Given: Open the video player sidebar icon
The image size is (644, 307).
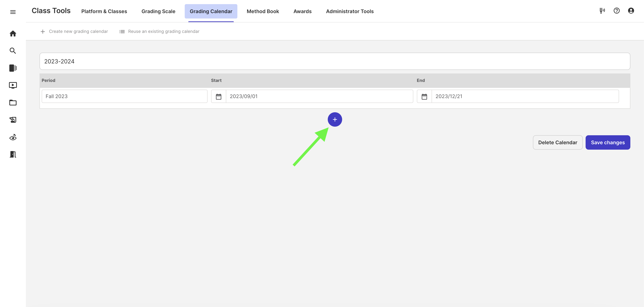Looking at the screenshot, I should coord(13,85).
